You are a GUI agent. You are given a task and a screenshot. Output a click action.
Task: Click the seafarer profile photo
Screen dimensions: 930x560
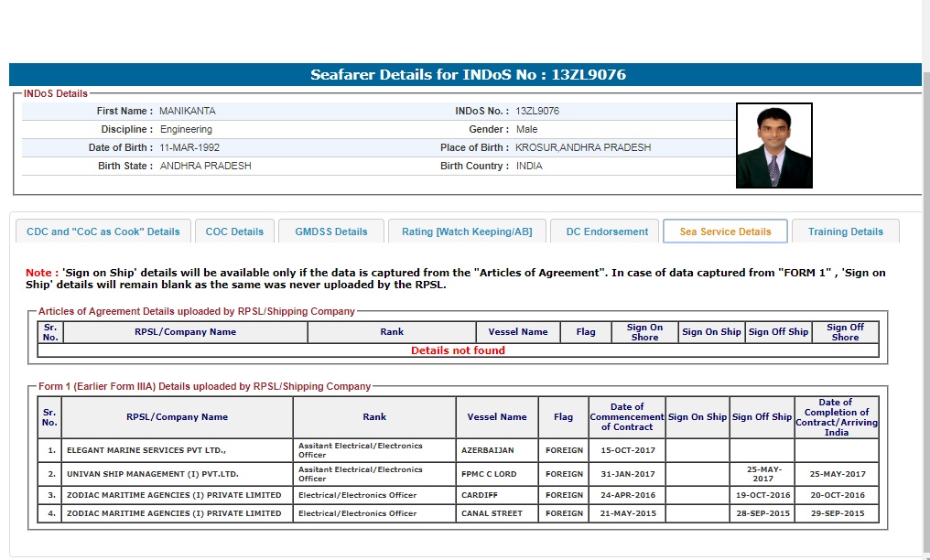(773, 145)
